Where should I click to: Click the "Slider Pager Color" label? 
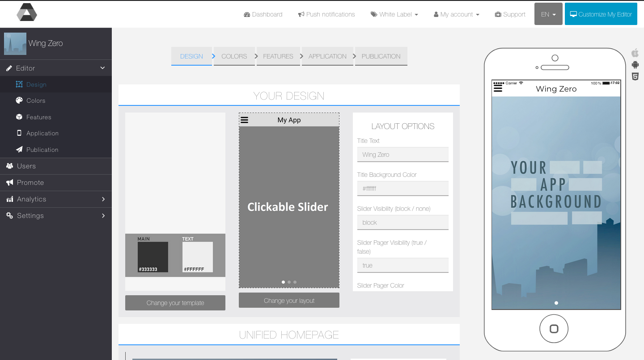pyautogui.click(x=381, y=285)
